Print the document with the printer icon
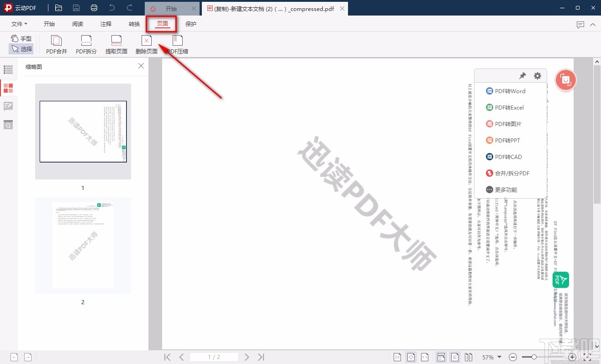This screenshot has height=364, width=601. [x=94, y=8]
